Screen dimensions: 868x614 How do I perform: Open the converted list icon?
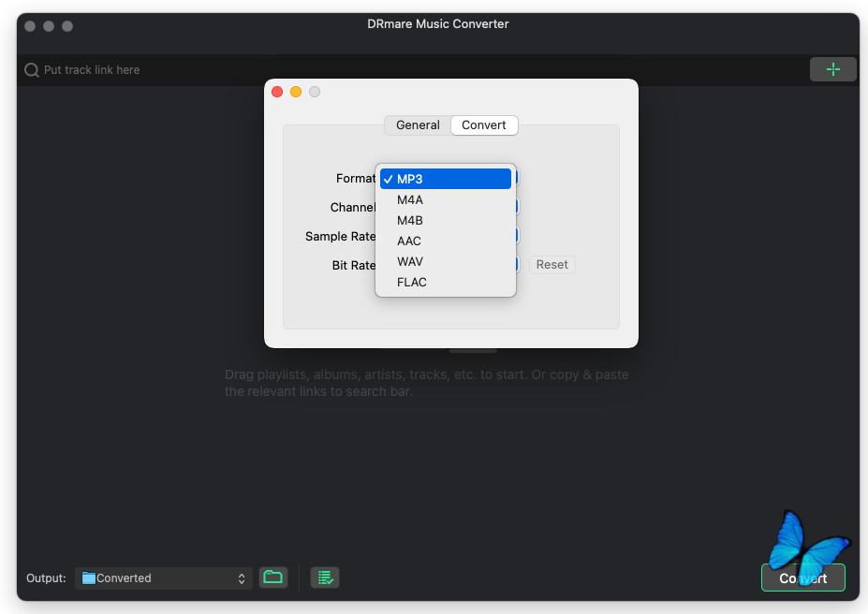click(x=325, y=577)
